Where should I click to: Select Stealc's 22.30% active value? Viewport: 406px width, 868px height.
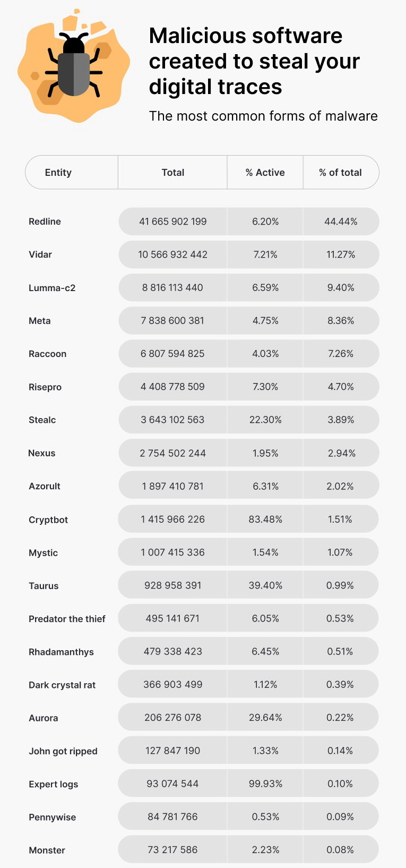coord(265,420)
